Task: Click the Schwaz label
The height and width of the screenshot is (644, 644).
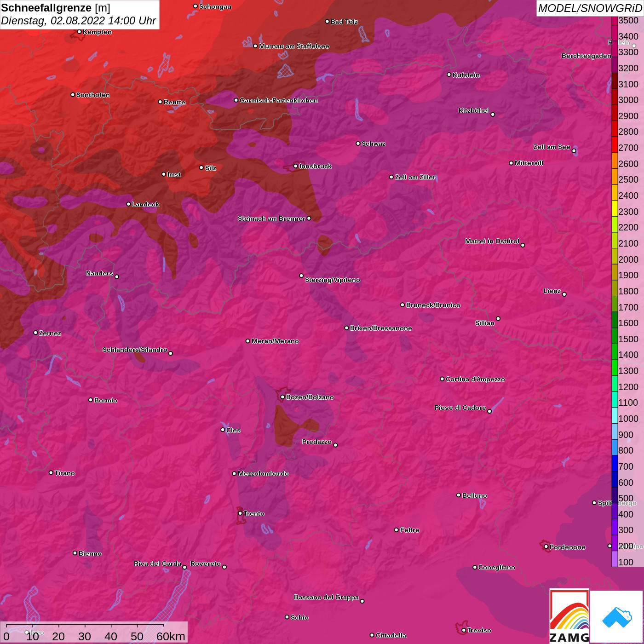Action: [x=373, y=144]
